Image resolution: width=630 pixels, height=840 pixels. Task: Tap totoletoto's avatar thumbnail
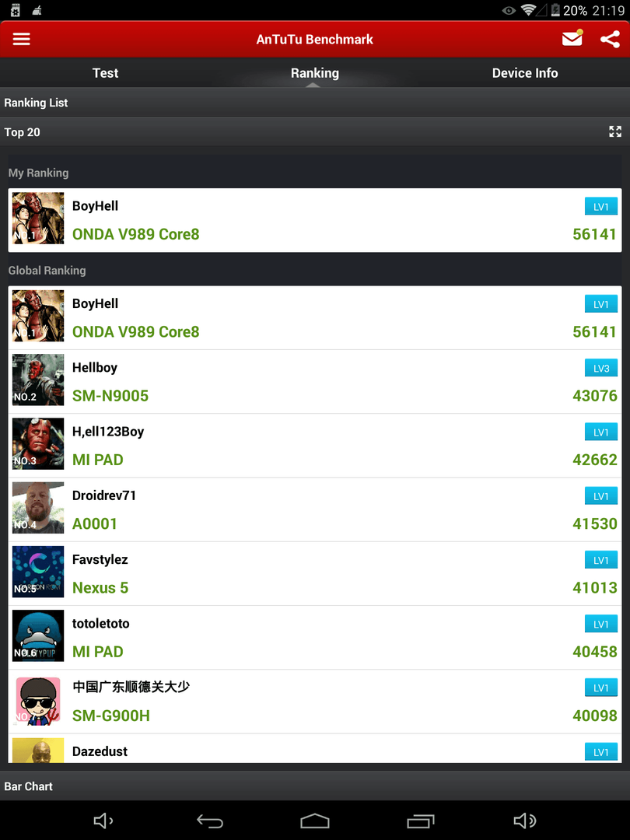point(38,636)
